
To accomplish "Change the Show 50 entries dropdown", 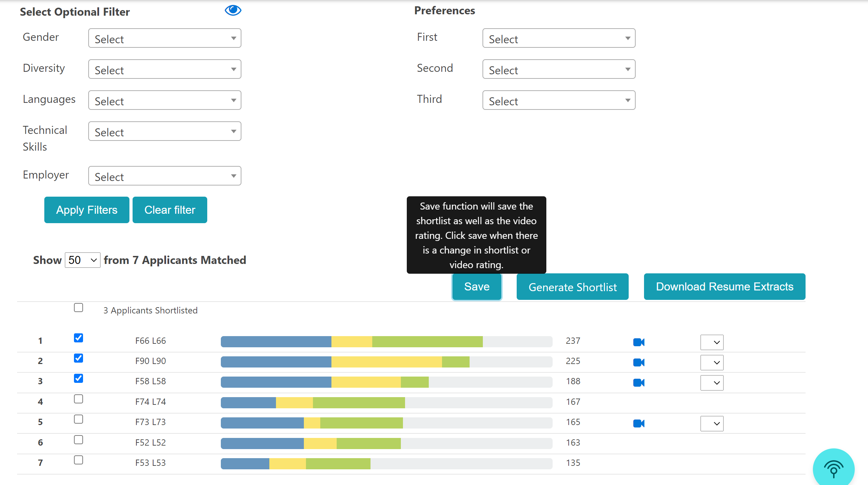I will click(82, 260).
